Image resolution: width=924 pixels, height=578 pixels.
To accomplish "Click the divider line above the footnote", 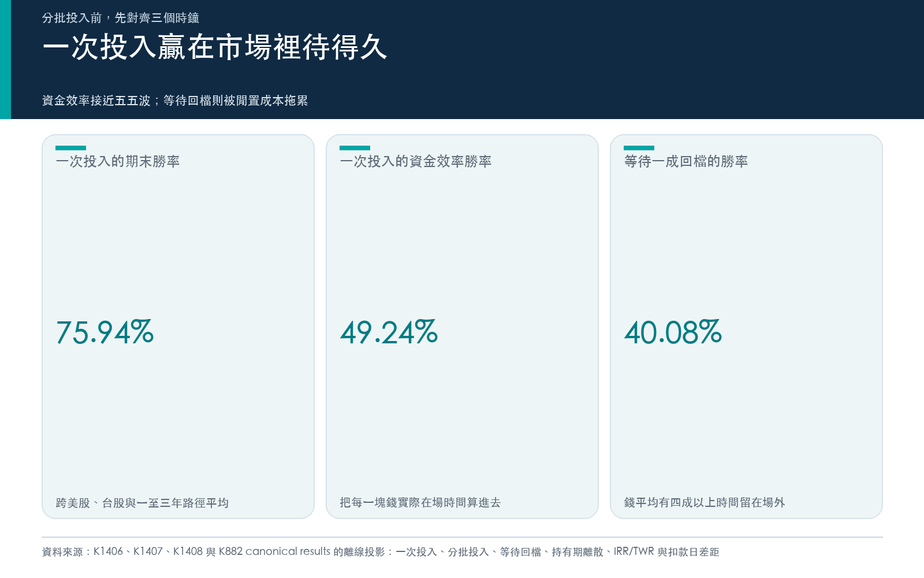I will coord(462,537).
